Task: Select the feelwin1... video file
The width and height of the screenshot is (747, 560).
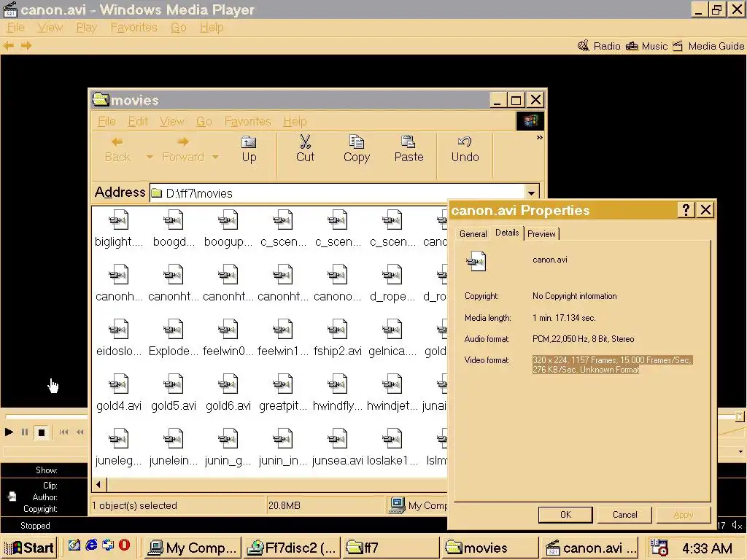Action: (x=283, y=338)
